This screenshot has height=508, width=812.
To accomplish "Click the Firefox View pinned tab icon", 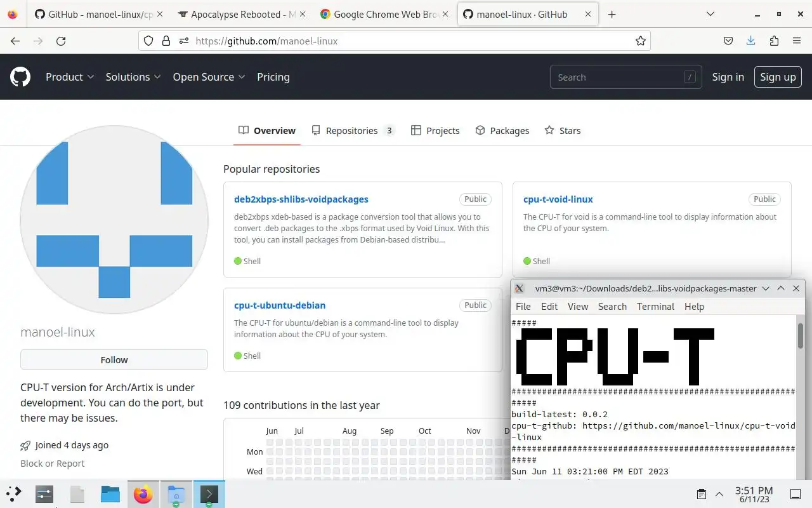I will point(13,14).
